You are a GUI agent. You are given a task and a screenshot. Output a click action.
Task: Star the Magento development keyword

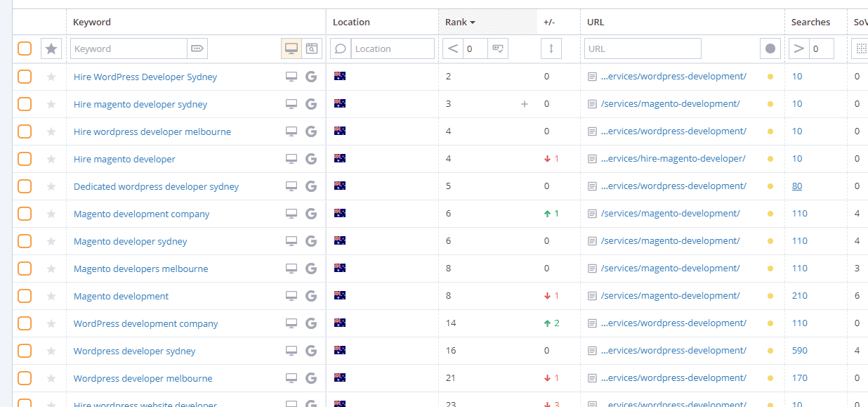(51, 296)
